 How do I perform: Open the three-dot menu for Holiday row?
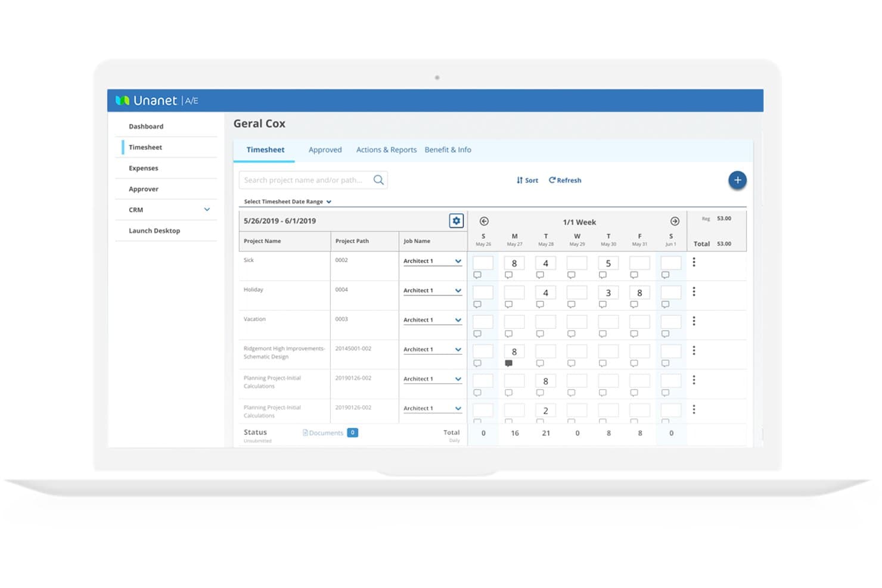click(694, 291)
